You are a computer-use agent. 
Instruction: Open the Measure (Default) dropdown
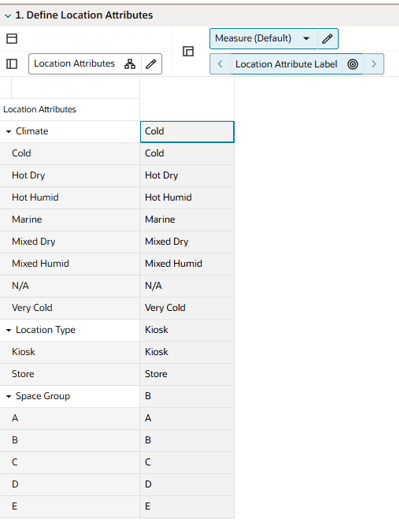pos(306,38)
